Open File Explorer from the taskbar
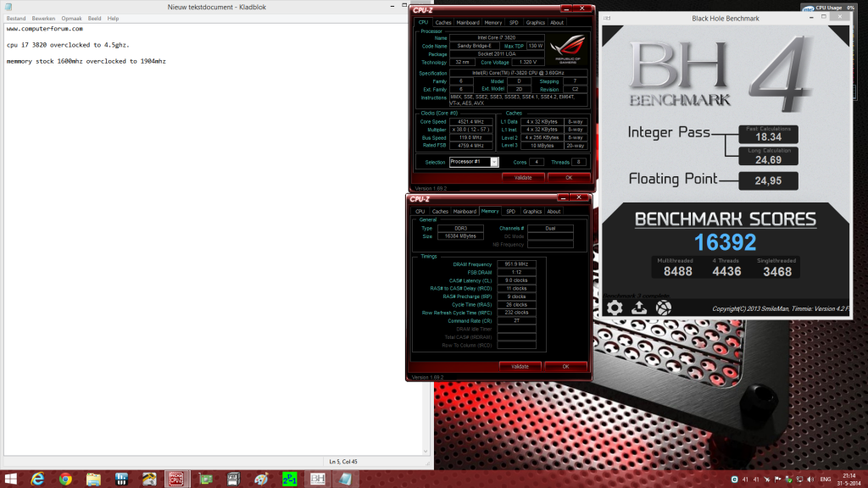 pyautogui.click(x=93, y=479)
